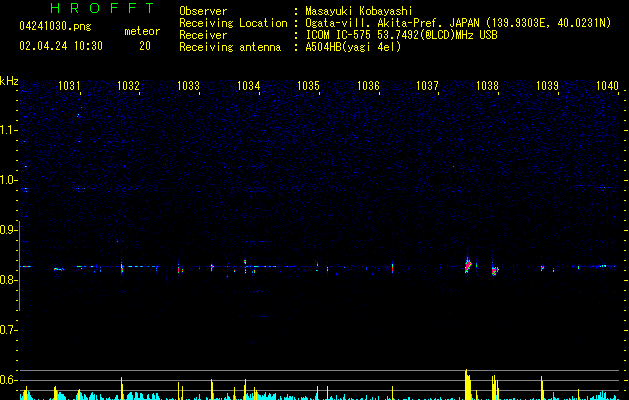Viewport: 629px width, 400px height.
Task: Click the date stamp 02.04.24 10:30
Action: click(x=61, y=46)
